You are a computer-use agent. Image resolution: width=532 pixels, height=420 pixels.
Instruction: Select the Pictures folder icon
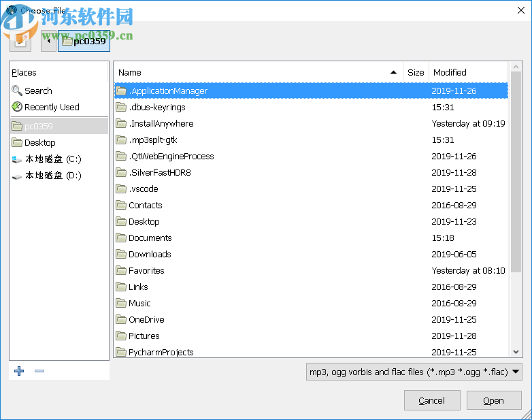[x=121, y=336]
